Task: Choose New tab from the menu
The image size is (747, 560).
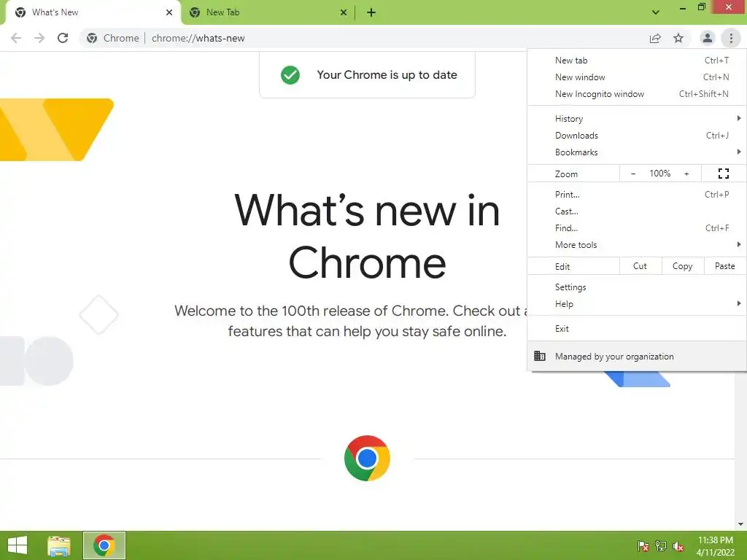Action: pyautogui.click(x=637, y=61)
